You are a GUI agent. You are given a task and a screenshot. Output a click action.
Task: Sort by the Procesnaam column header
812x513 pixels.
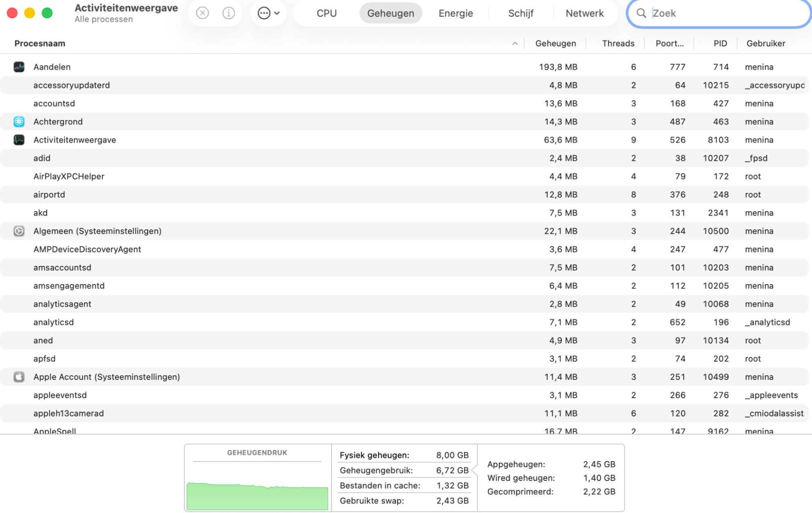pos(40,43)
